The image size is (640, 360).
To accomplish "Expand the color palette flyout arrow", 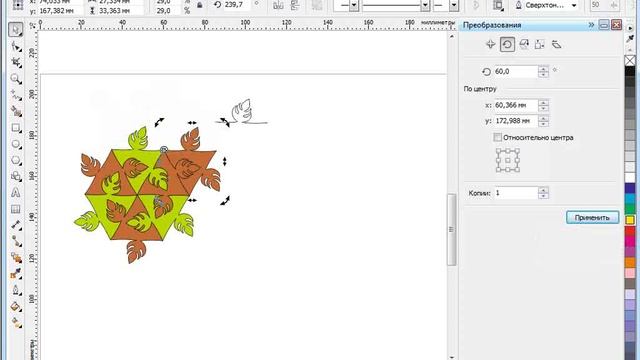I will point(630,28).
